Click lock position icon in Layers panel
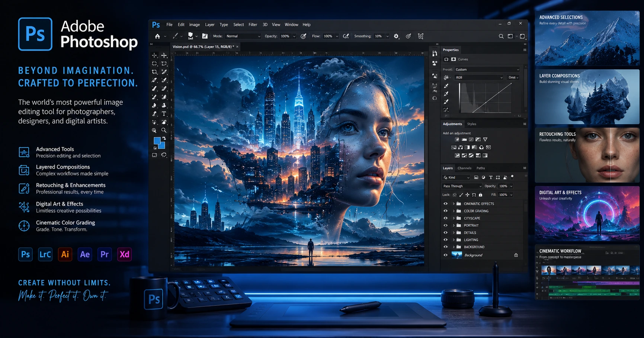The height and width of the screenshot is (338, 644). point(467,195)
